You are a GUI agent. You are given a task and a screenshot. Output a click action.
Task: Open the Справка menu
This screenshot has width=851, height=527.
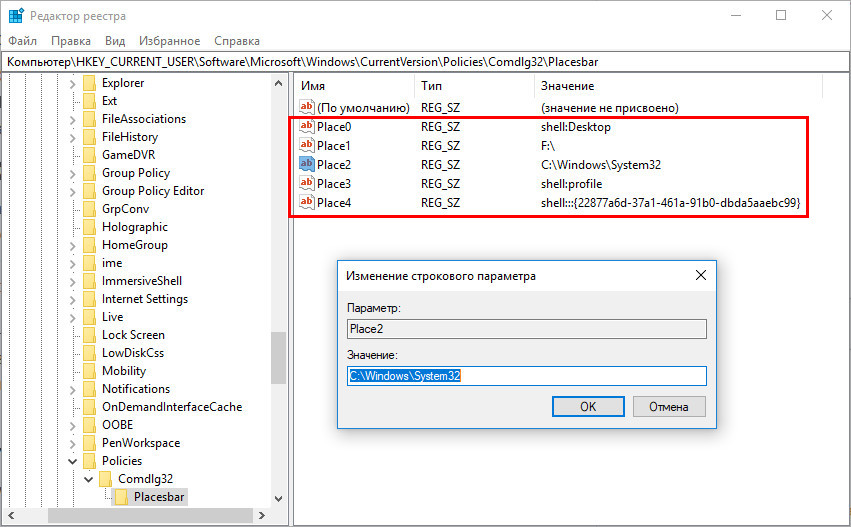point(237,41)
